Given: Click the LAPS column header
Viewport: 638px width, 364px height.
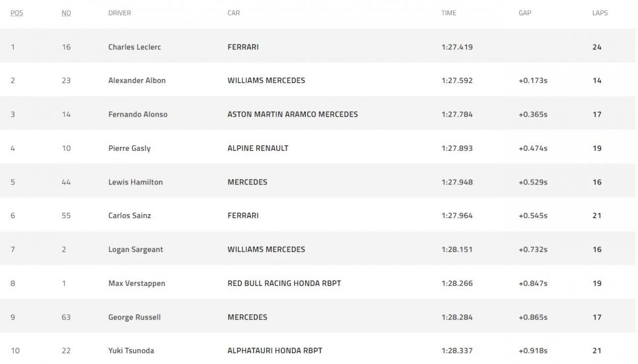Looking at the screenshot, I should pos(600,13).
